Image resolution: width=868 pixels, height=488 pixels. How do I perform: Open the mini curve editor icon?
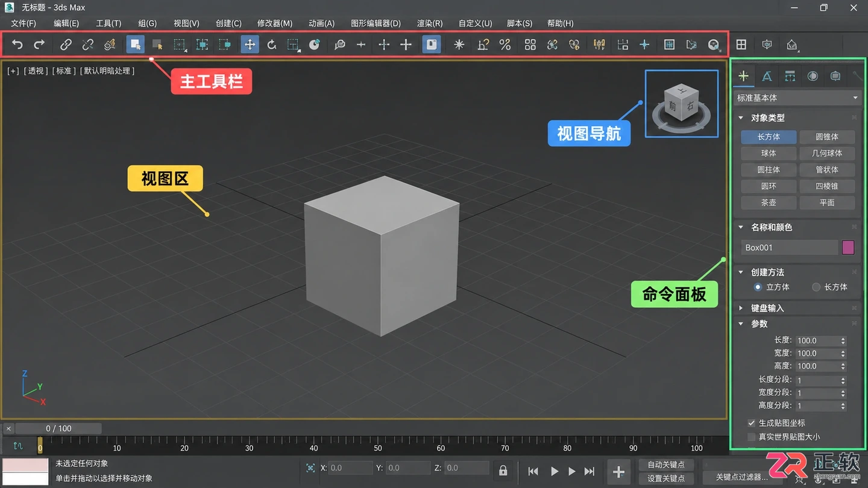click(18, 446)
